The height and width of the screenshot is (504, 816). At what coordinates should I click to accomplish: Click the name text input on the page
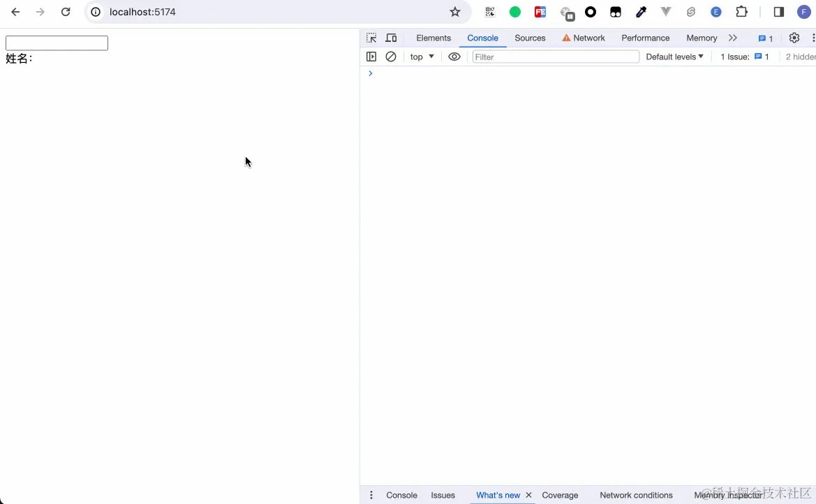point(57,43)
